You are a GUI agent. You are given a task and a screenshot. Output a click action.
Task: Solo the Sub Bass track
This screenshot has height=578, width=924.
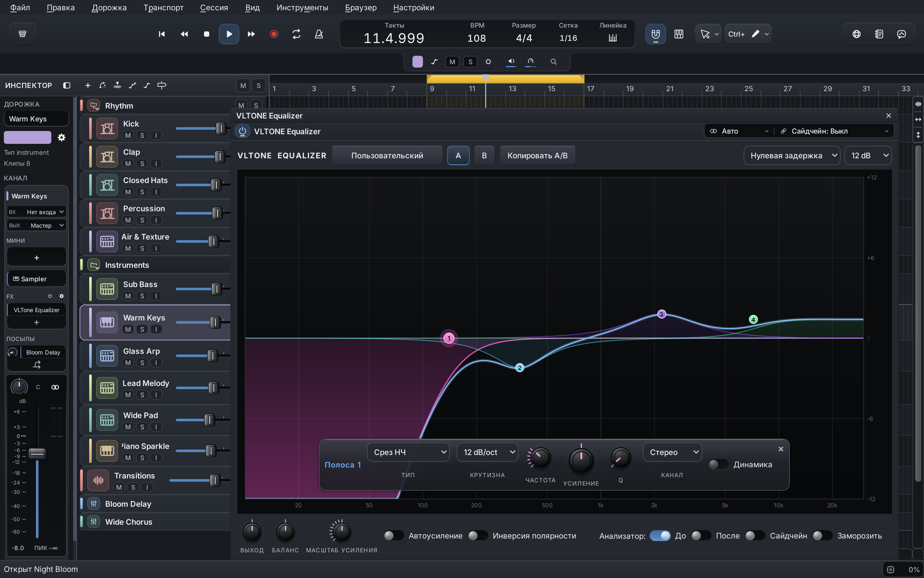point(142,296)
